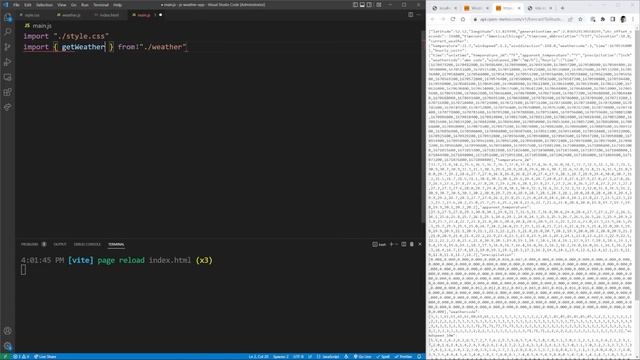Open editor more actions ellipsis
The height and width of the screenshot is (360, 640).
click(x=418, y=15)
